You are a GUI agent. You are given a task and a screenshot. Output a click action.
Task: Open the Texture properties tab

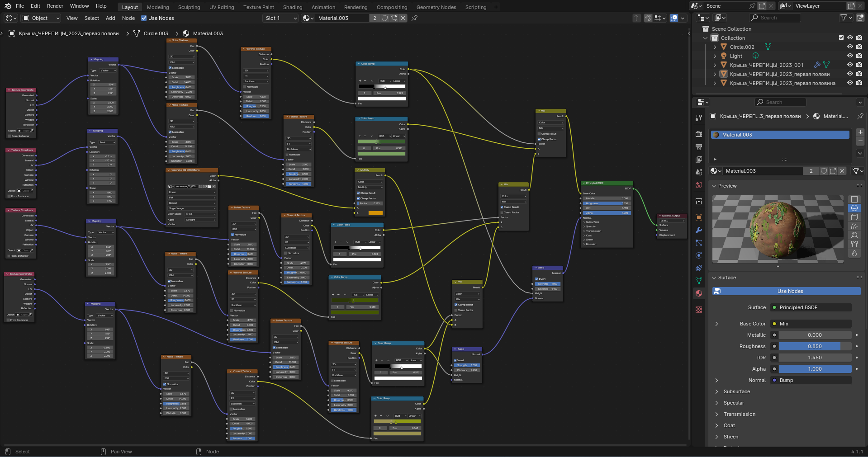click(699, 310)
